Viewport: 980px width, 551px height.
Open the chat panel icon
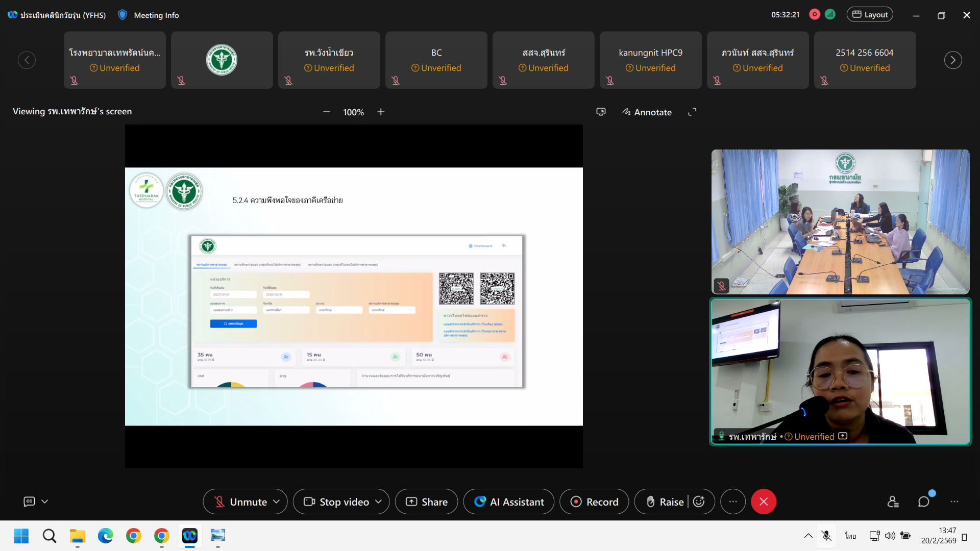pos(923,502)
